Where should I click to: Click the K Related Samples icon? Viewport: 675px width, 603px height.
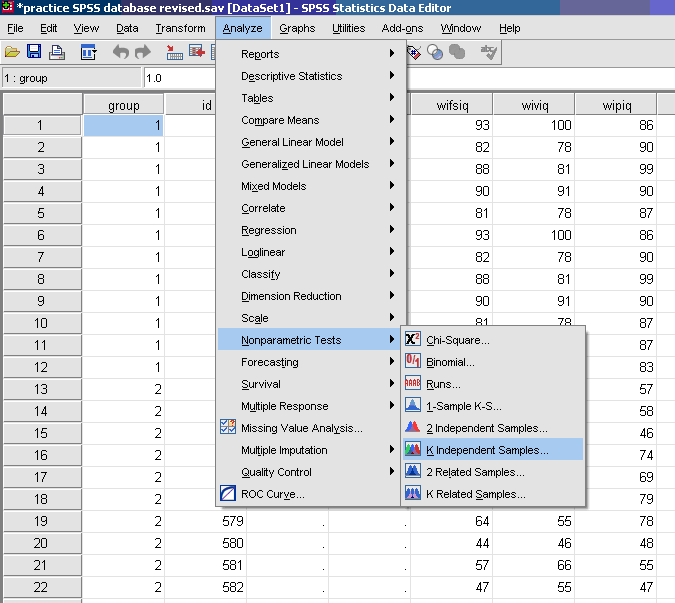(412, 493)
